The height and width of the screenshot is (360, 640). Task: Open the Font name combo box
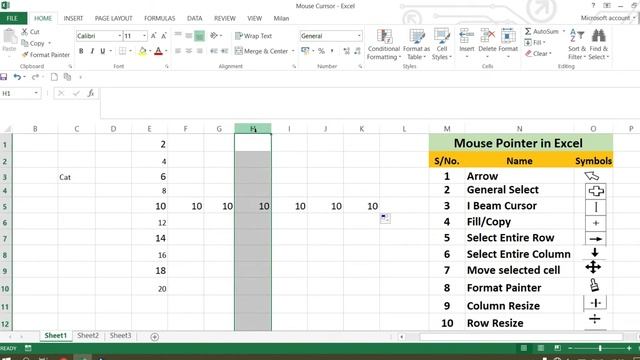(99, 36)
